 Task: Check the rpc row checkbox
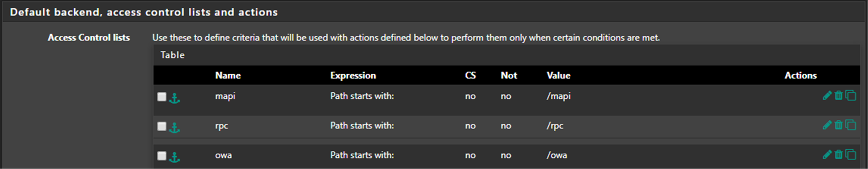162,126
